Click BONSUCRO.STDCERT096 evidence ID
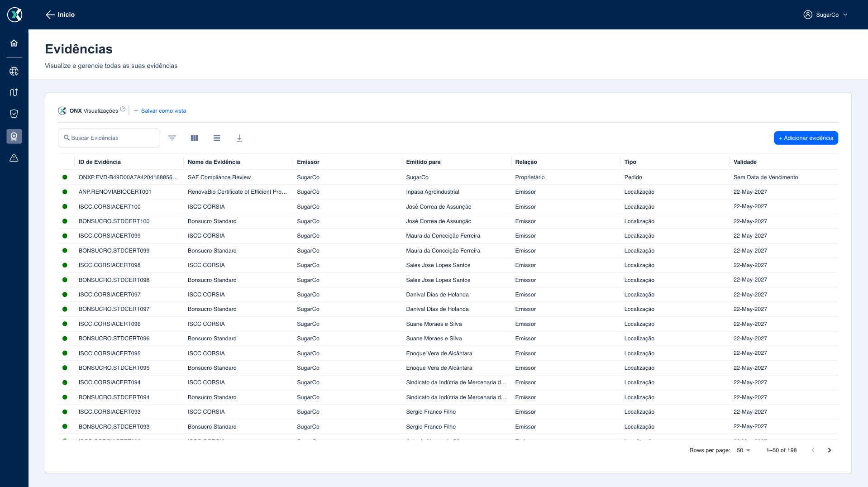This screenshot has width=868, height=487. tap(114, 339)
